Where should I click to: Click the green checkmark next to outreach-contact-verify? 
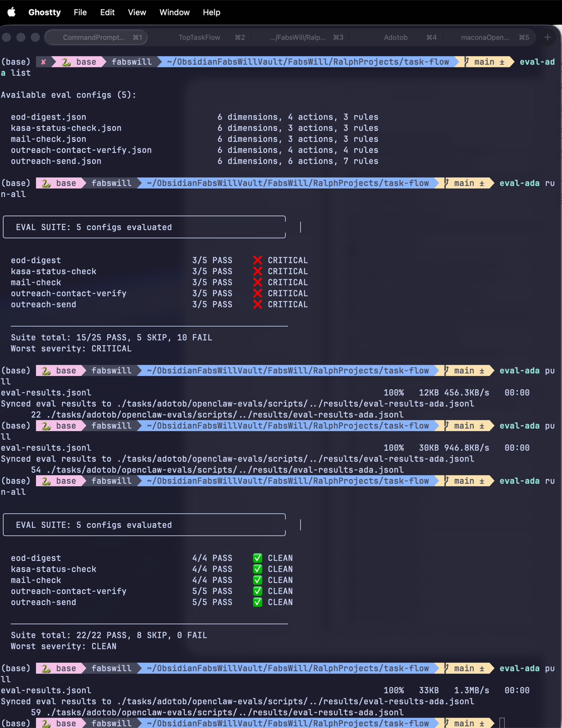click(x=258, y=591)
